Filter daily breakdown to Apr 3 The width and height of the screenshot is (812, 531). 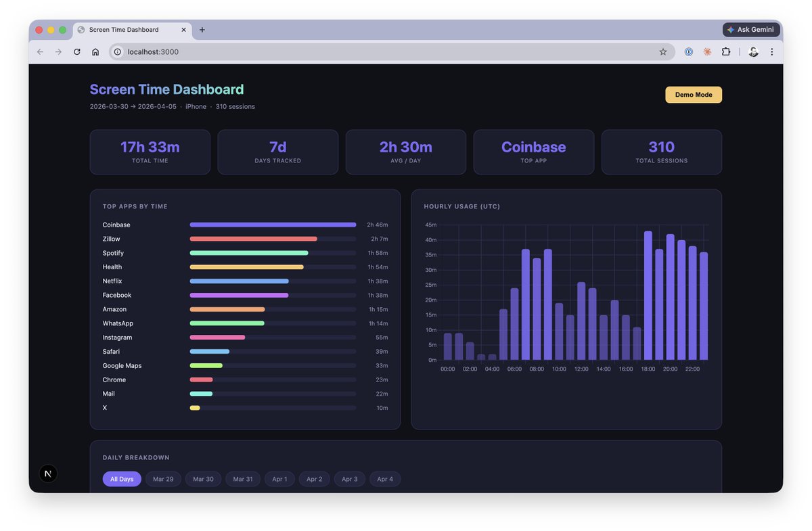coord(350,479)
